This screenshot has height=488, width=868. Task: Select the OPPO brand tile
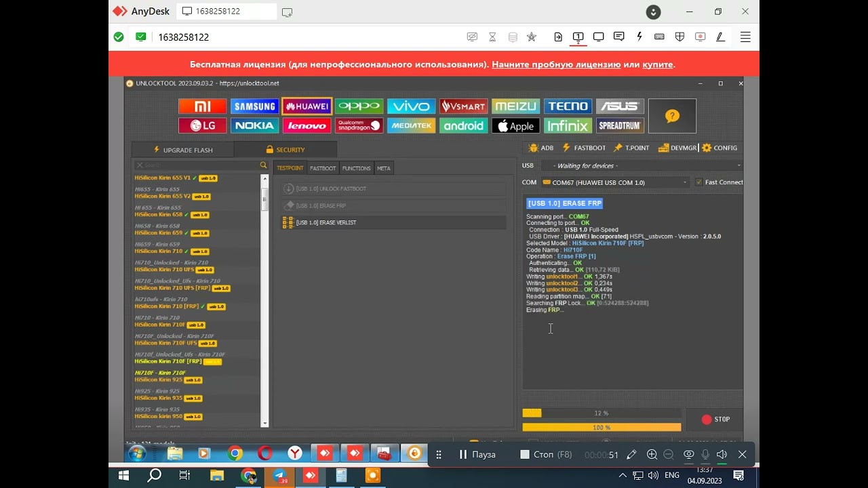[x=359, y=106]
